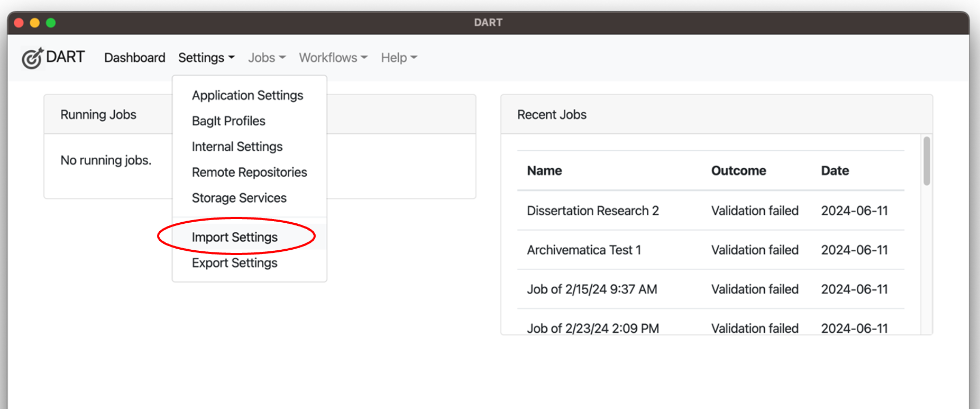Click Job of 2/23/24 2:09 PM

coord(593,329)
